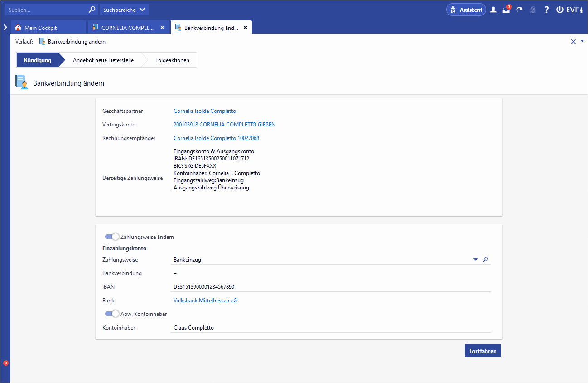The image size is (588, 383).
Task: Click into the IBAN input field
Action: click(330, 287)
